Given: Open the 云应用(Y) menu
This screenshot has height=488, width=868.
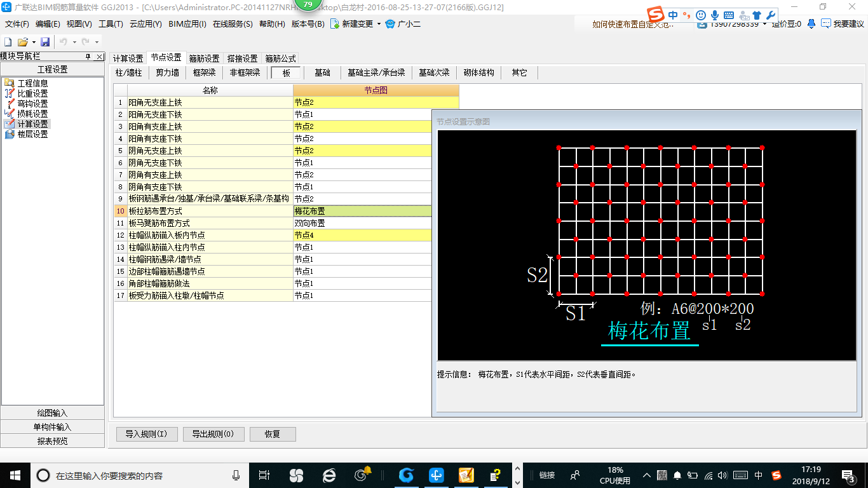Looking at the screenshot, I should click(x=146, y=24).
